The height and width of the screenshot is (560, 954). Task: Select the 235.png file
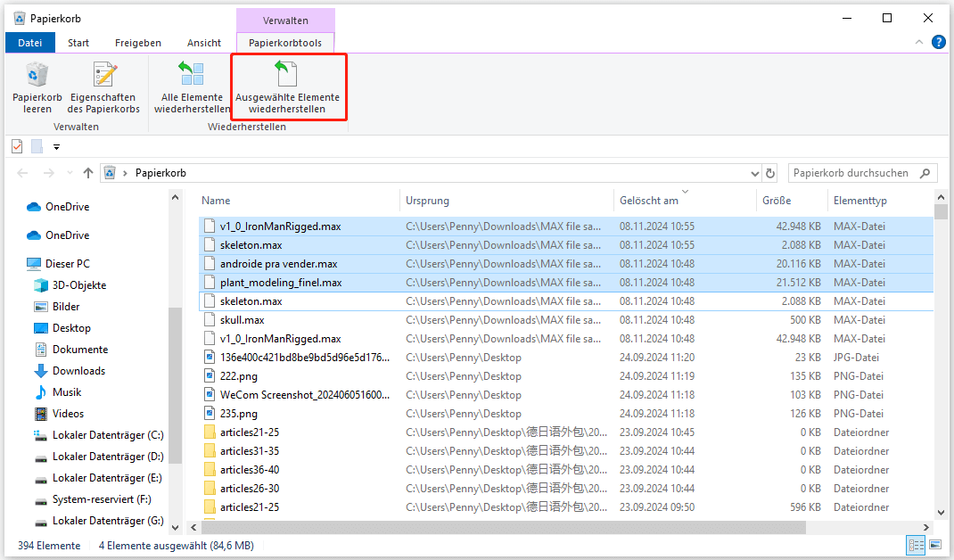[x=566, y=414]
